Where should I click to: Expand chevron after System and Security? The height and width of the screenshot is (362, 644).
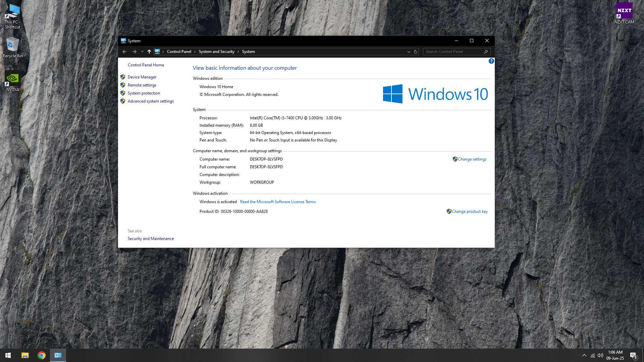click(x=238, y=52)
